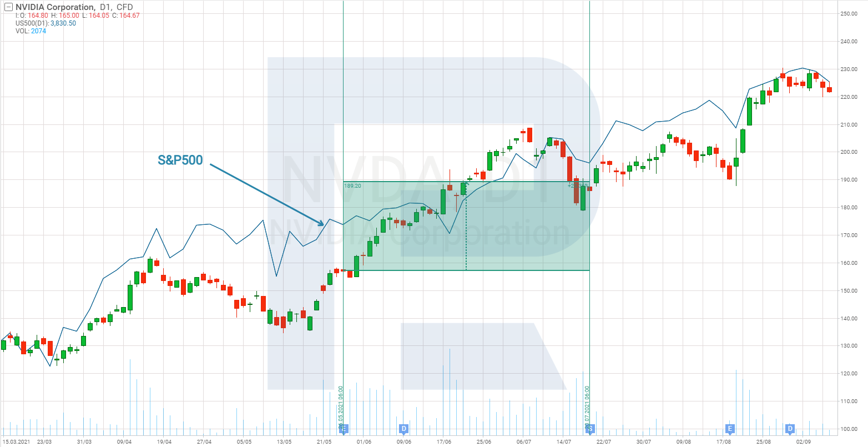Click the 09/06 date label
Image resolution: width=868 pixels, height=447 pixels.
404,442
